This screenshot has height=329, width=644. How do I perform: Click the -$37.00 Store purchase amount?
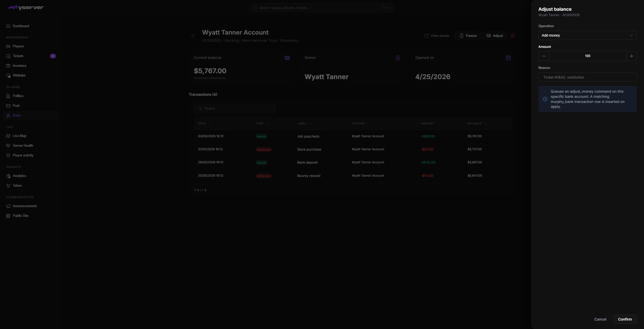[x=427, y=149]
